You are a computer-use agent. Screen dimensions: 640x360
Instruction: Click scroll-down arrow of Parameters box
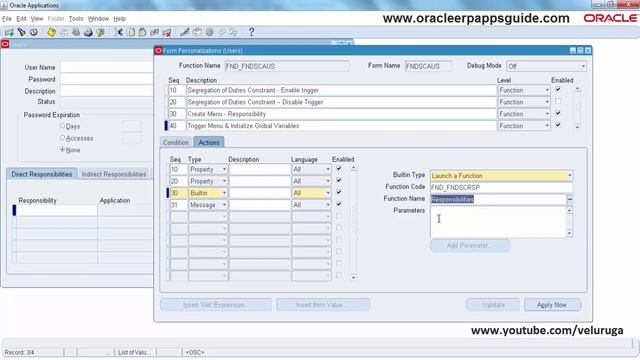pyautogui.click(x=569, y=233)
